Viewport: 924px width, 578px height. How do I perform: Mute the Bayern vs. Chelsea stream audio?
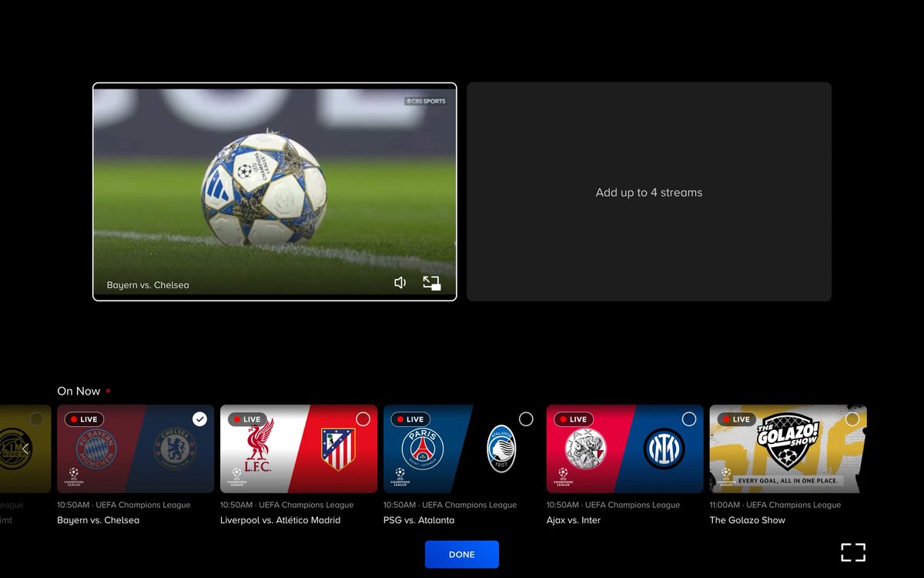400,283
